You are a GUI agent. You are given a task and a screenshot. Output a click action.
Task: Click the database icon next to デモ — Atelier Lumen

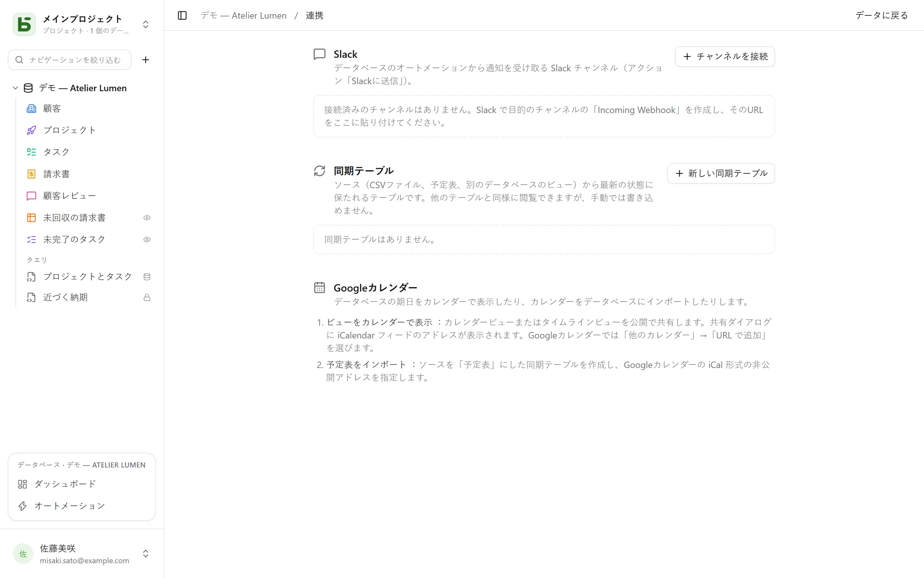[28, 88]
